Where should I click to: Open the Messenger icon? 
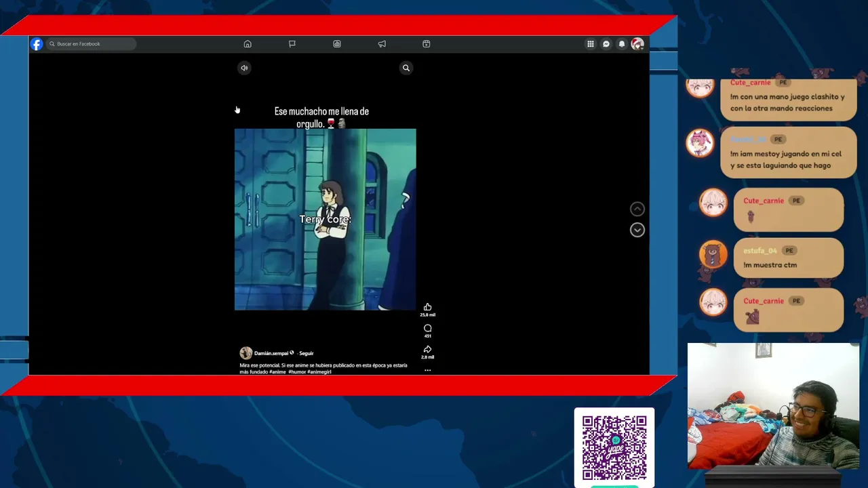pos(606,44)
